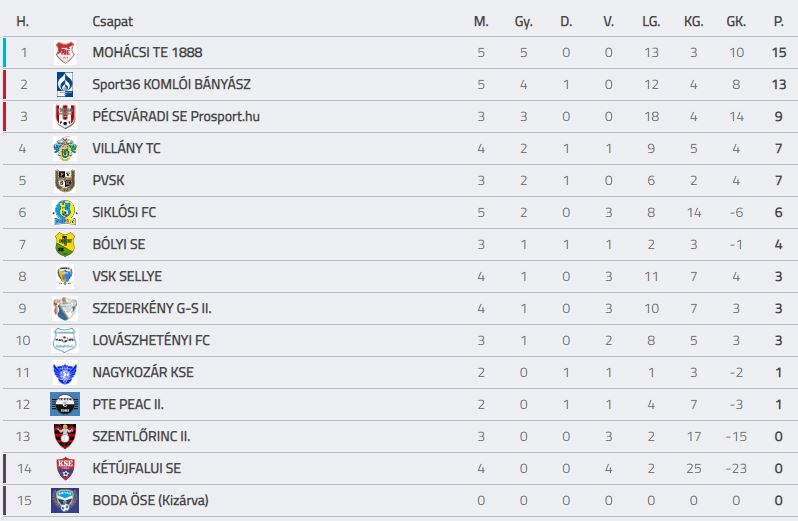Click the Villány TC team badge
The width and height of the screenshot is (798, 521).
(65, 149)
